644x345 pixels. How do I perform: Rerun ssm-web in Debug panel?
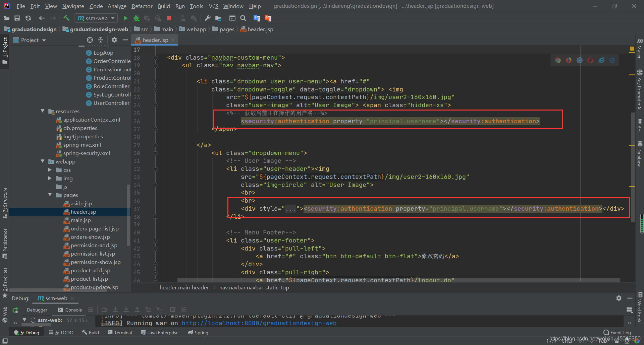[x=15, y=310]
